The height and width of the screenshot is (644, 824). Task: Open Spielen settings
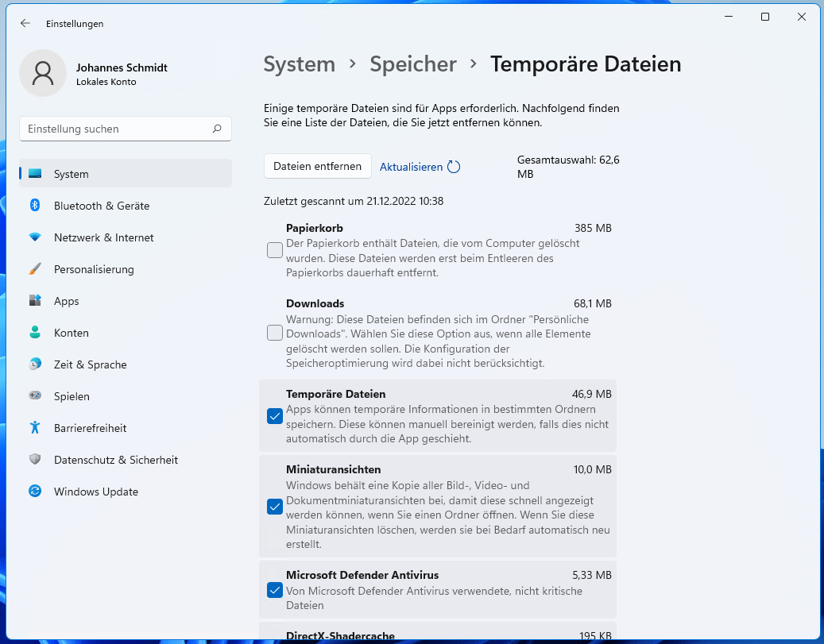125,396
